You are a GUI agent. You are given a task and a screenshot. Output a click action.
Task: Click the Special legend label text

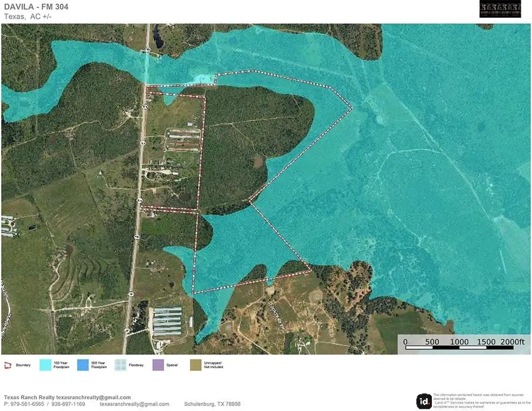[172, 365]
